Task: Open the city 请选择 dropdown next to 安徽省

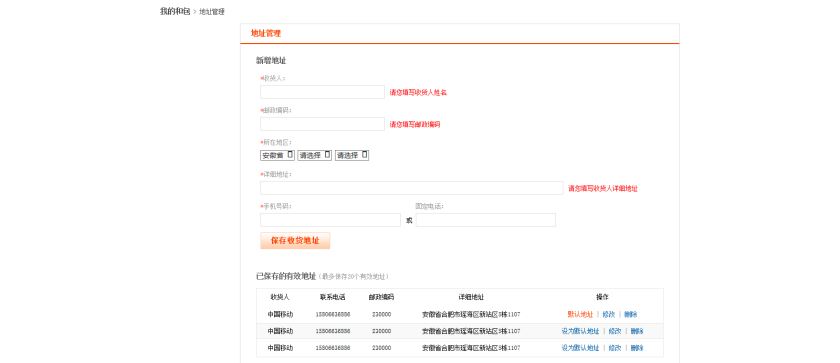Action: (x=314, y=155)
